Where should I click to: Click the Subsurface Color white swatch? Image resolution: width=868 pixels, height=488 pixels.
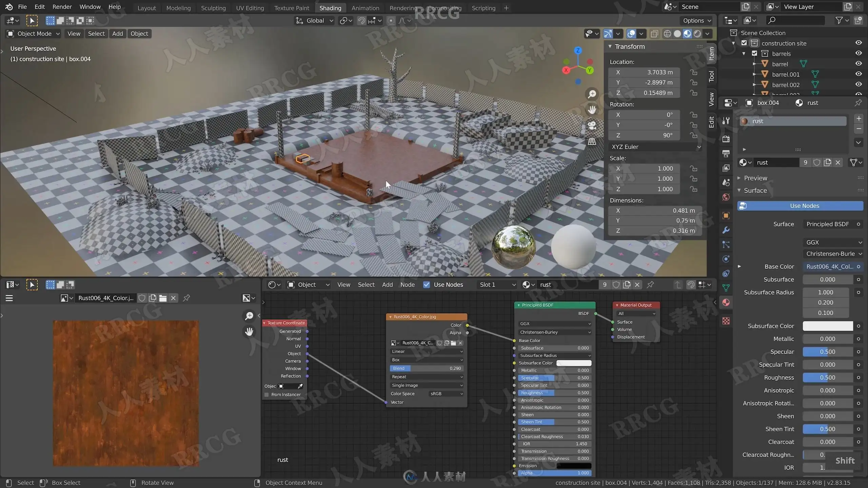pyautogui.click(x=827, y=326)
